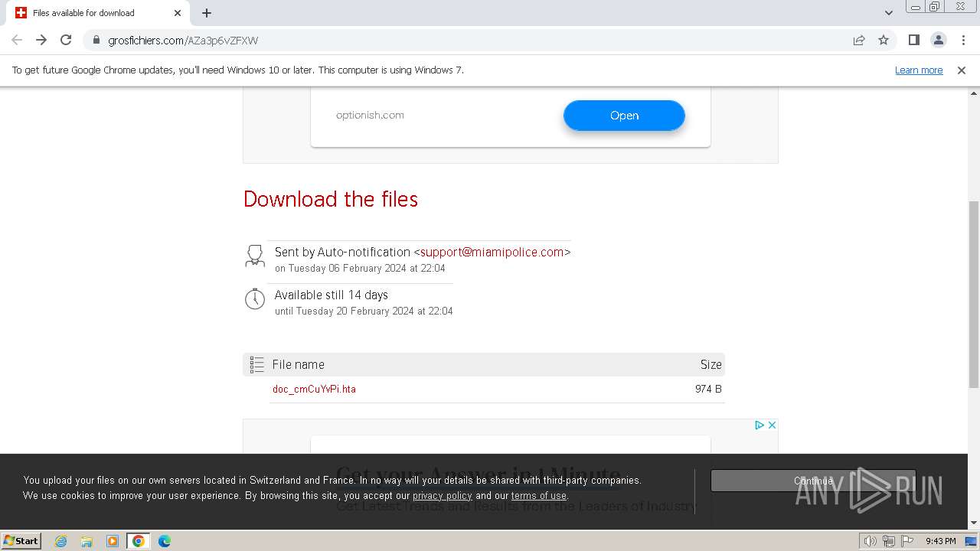Screen dimensions: 980x551
Task: Open Learn more about Chrome updates
Action: (919, 70)
